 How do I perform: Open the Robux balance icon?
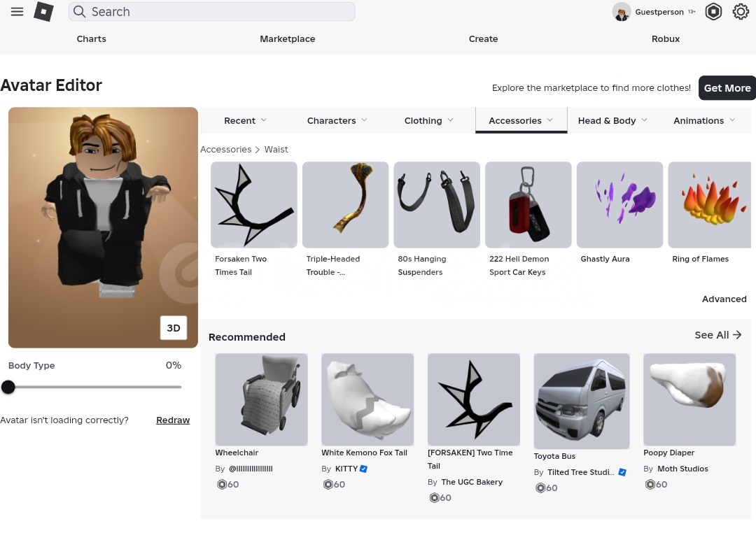[x=713, y=12]
